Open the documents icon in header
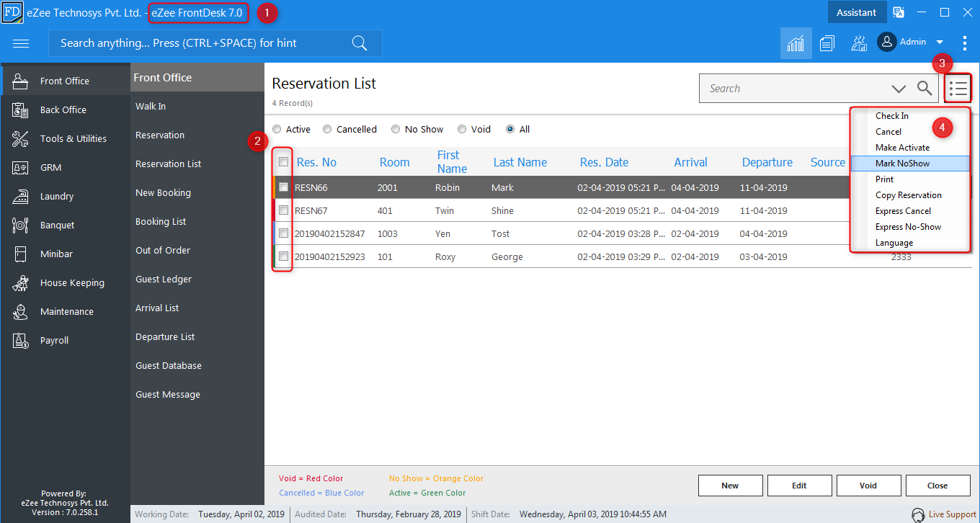980x523 pixels. pos(827,43)
